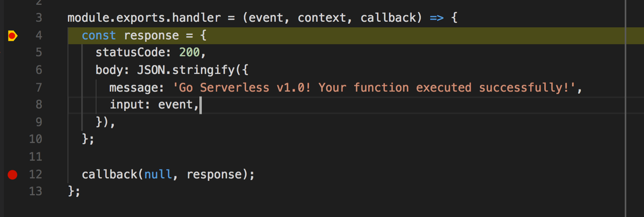Click the 'context' parameter on line 3
The image size is (644, 217).
[x=322, y=18]
